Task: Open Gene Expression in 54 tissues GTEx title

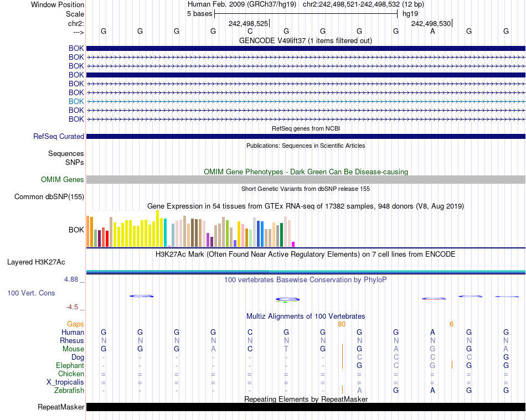Action: pyautogui.click(x=306, y=206)
